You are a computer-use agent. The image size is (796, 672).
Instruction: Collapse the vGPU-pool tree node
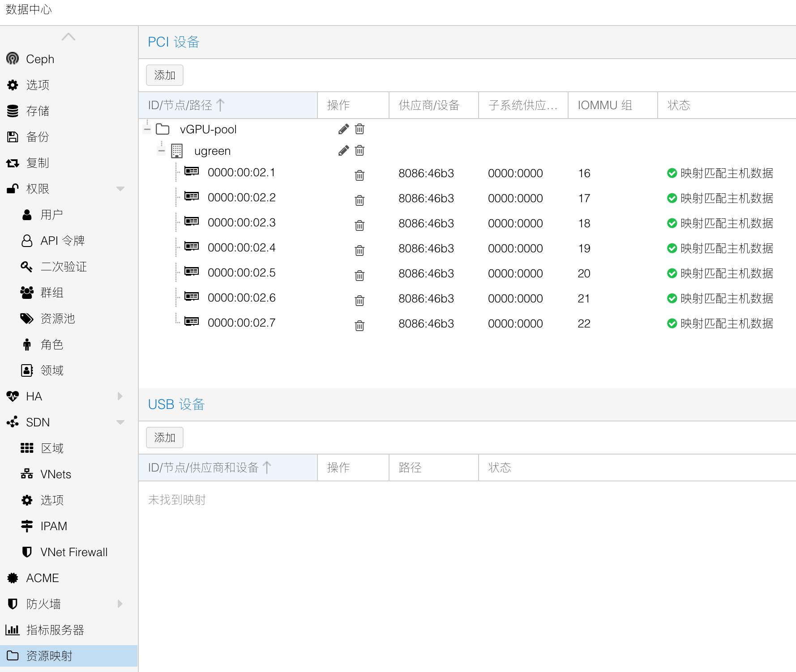click(x=146, y=129)
